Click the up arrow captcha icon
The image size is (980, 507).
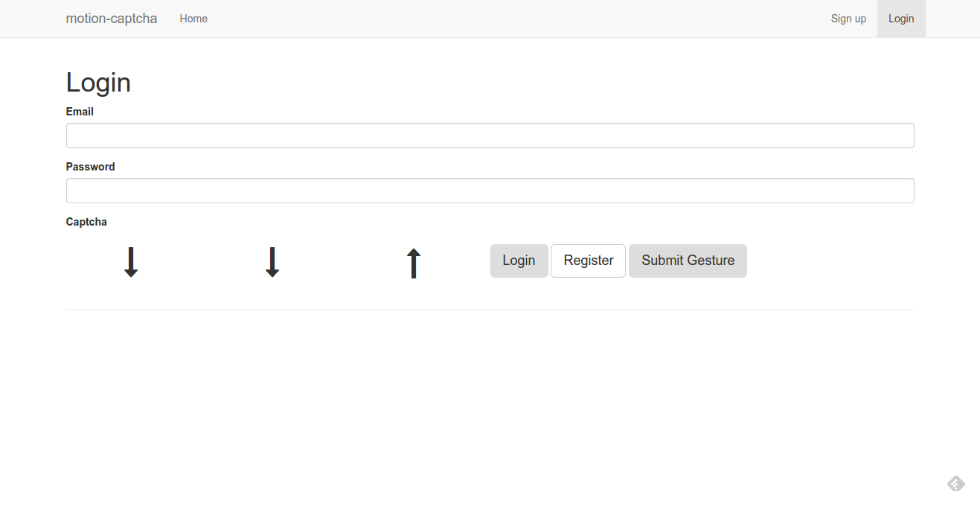[414, 264]
